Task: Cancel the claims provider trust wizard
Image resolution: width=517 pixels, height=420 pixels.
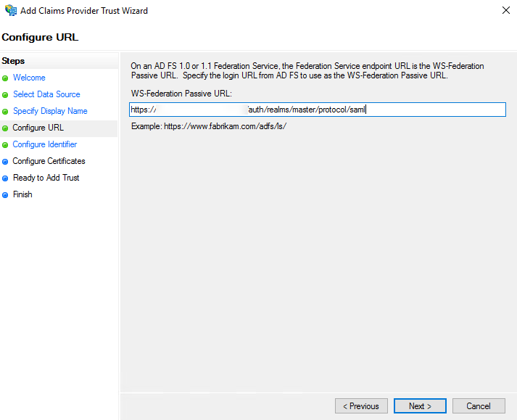Action: [x=479, y=406]
